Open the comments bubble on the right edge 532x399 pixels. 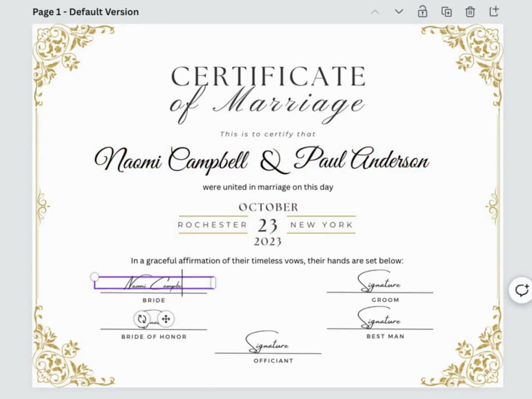[522, 290]
